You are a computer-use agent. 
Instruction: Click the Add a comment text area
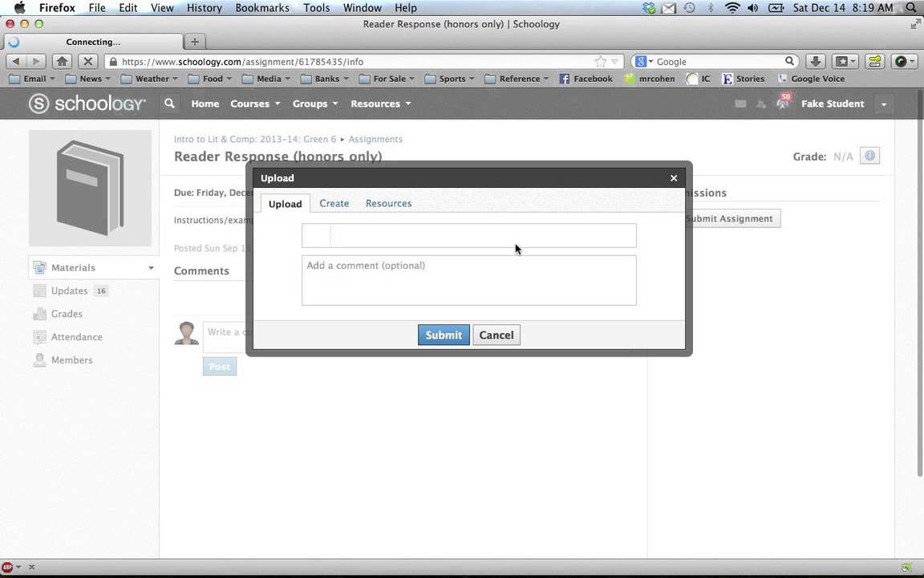coord(469,280)
